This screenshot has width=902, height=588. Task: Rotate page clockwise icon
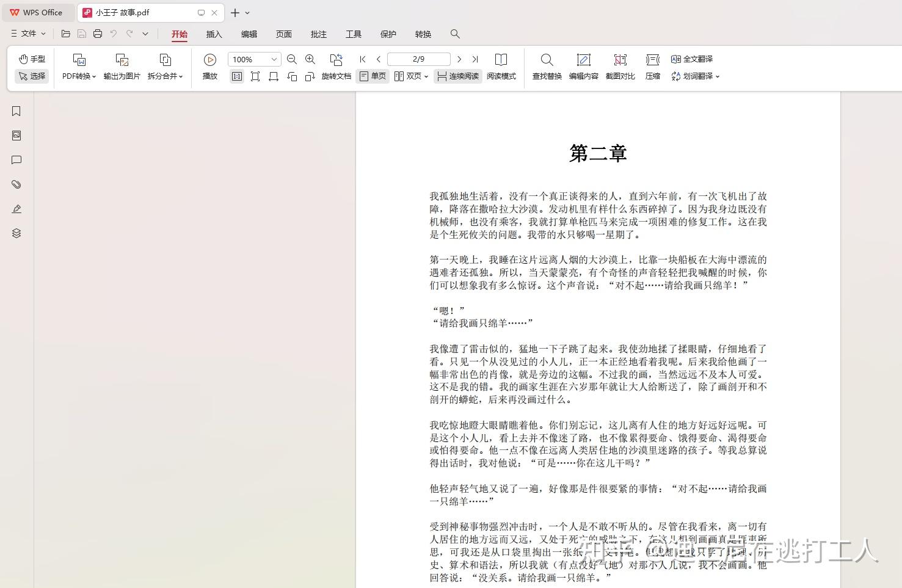point(310,76)
